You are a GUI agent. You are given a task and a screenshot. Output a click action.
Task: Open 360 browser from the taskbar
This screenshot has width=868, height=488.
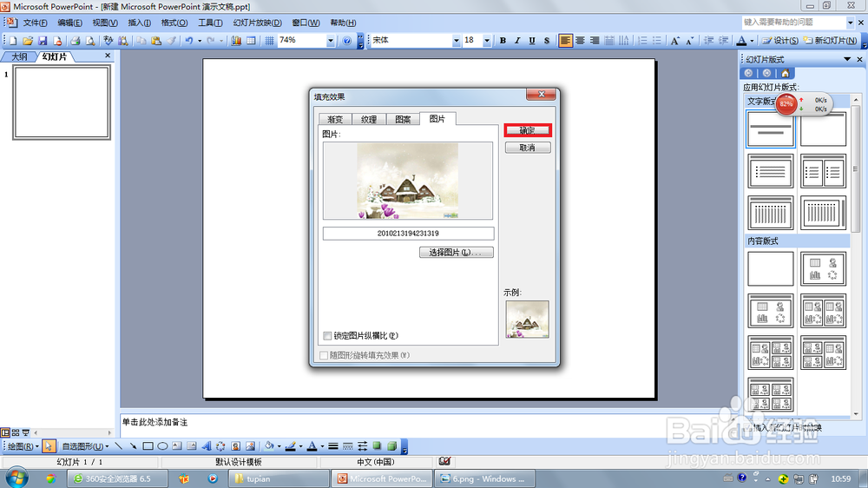(117, 478)
